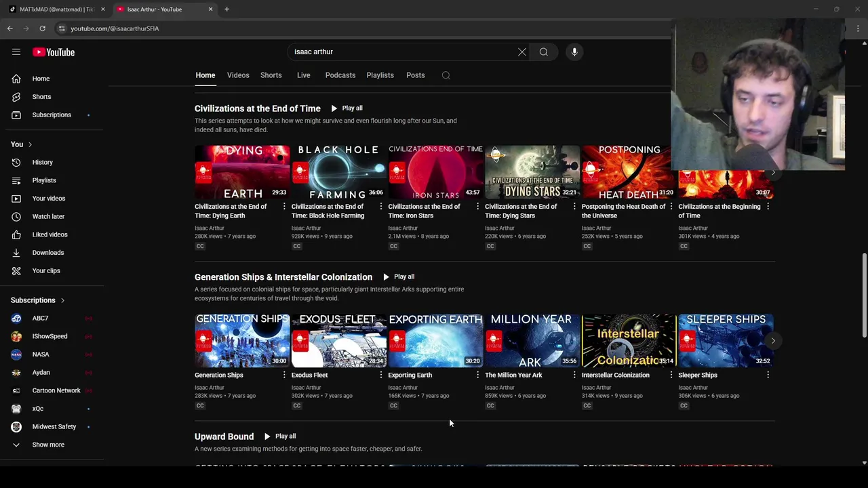Open channel search magnifier beside Posts tab

(x=446, y=75)
